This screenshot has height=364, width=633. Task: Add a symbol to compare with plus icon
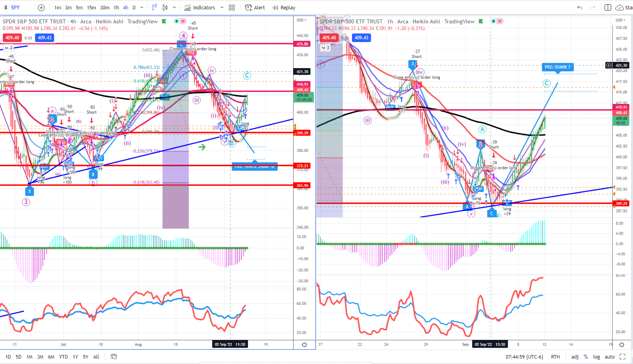(41, 7)
